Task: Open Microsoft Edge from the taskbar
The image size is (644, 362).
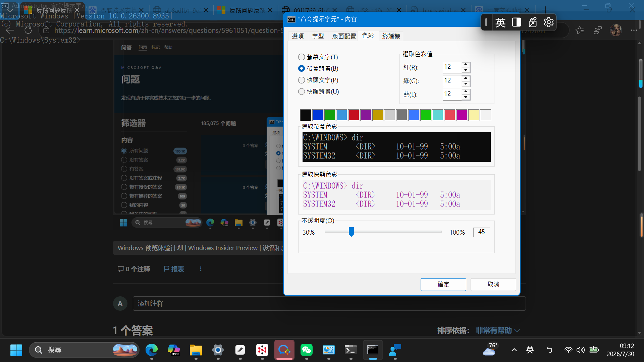Action: coord(152,350)
